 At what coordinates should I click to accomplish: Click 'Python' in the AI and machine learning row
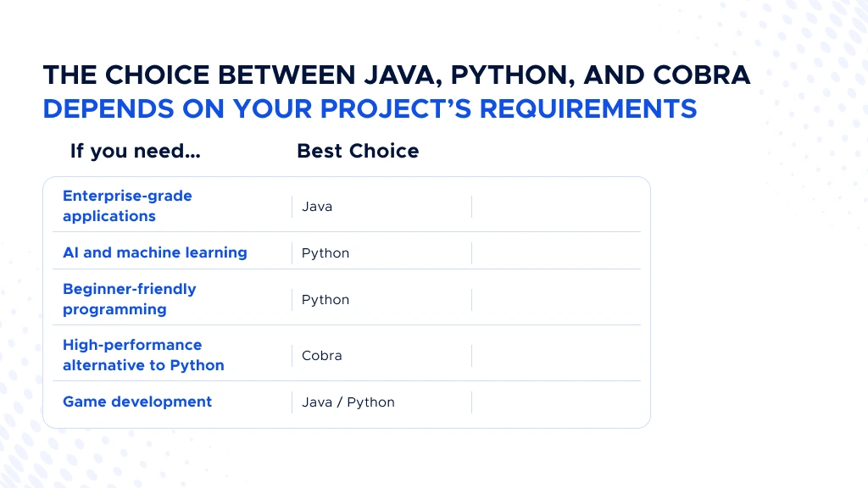325,253
